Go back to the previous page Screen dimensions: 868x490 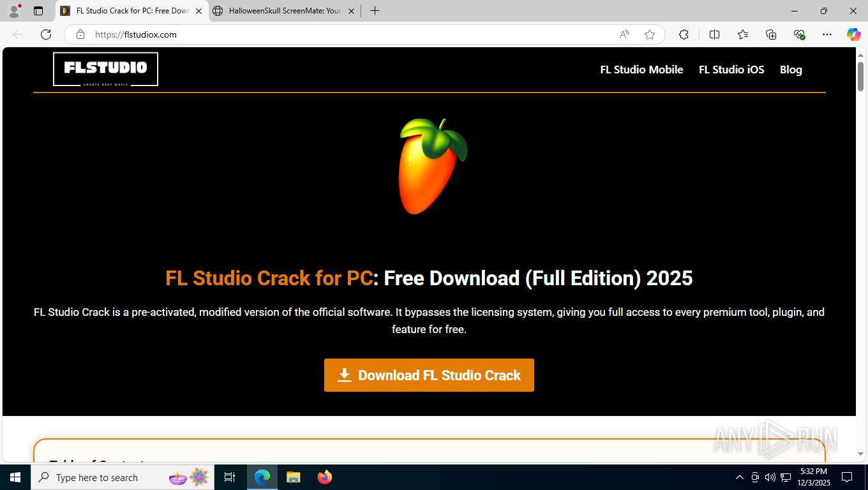point(18,34)
